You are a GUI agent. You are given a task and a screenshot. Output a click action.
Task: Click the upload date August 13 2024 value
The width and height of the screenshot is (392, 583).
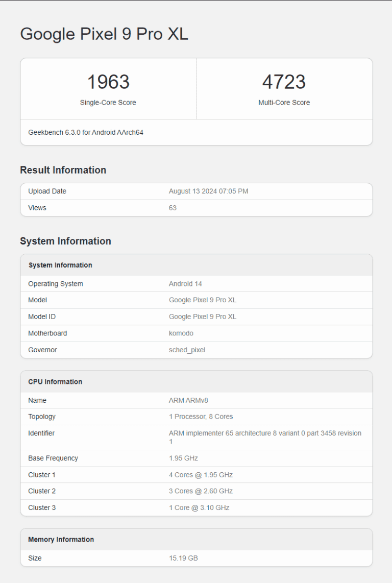click(208, 191)
